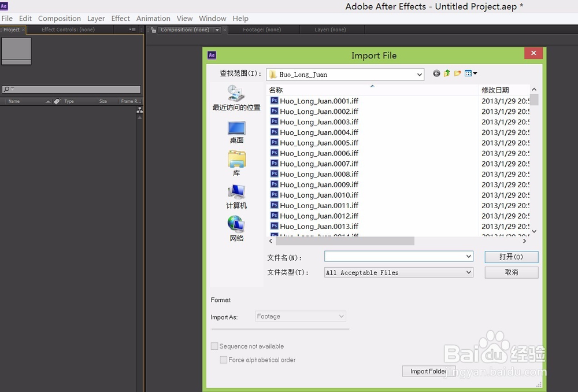Click the Cancel (取消) button
Image resolution: width=578 pixels, height=392 pixels.
click(512, 272)
